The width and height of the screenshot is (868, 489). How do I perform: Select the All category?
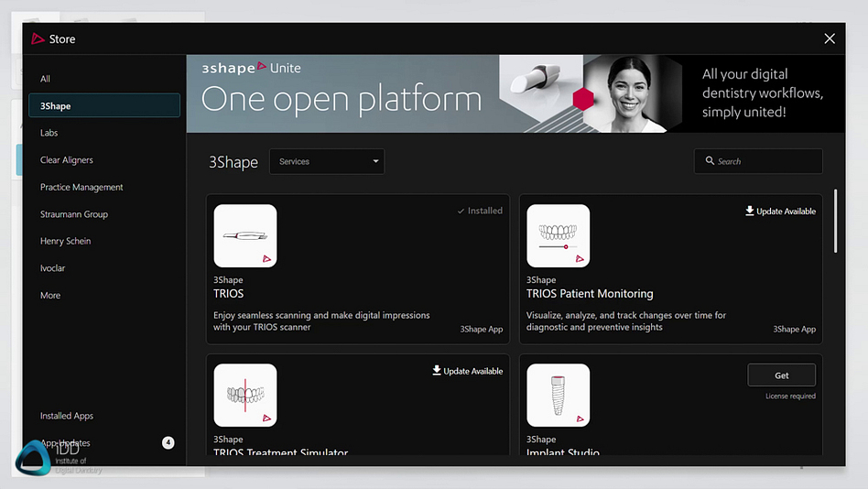(x=104, y=79)
